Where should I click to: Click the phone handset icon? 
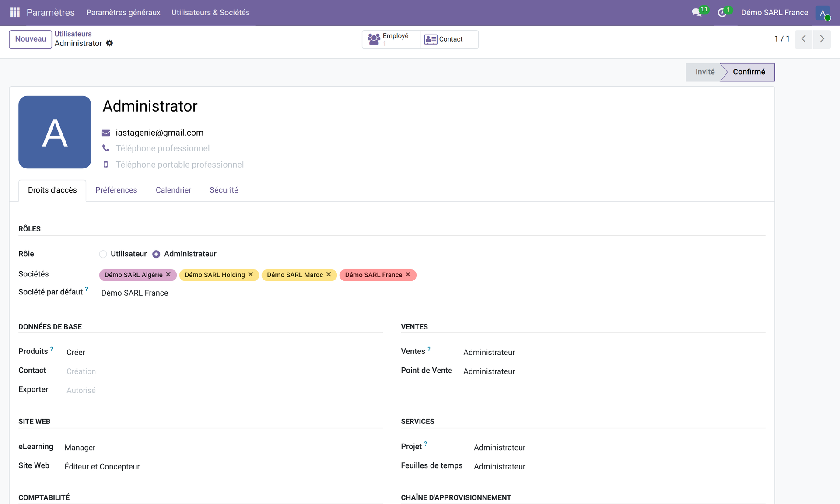coord(106,148)
